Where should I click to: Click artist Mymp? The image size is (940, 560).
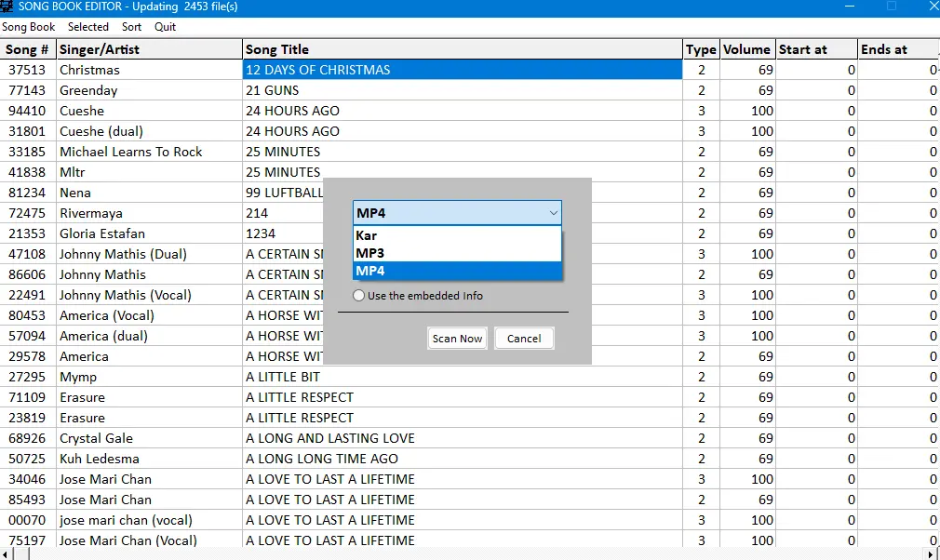click(149, 377)
